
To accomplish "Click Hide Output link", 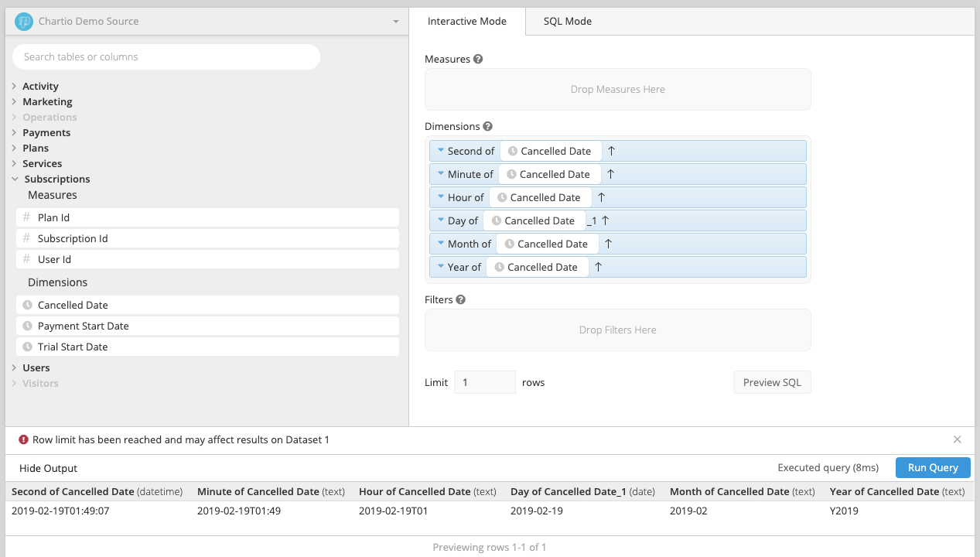I will [48, 468].
